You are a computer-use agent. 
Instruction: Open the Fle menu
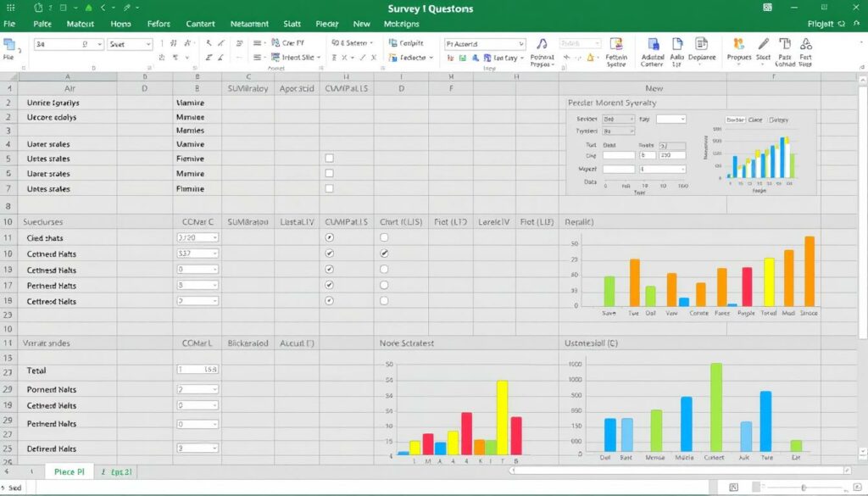click(9, 24)
